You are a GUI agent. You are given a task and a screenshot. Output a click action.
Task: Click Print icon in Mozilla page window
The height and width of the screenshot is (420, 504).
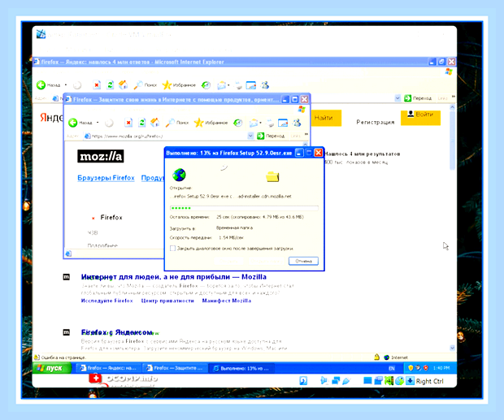[x=270, y=123]
